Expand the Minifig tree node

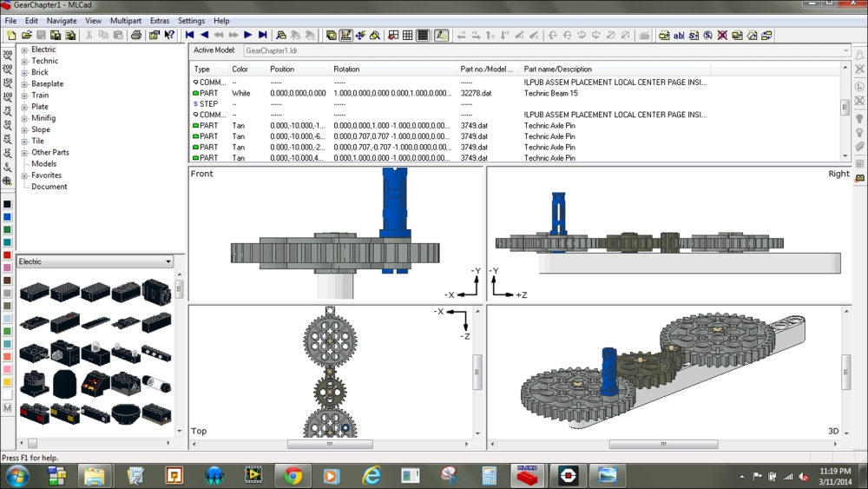click(x=24, y=118)
